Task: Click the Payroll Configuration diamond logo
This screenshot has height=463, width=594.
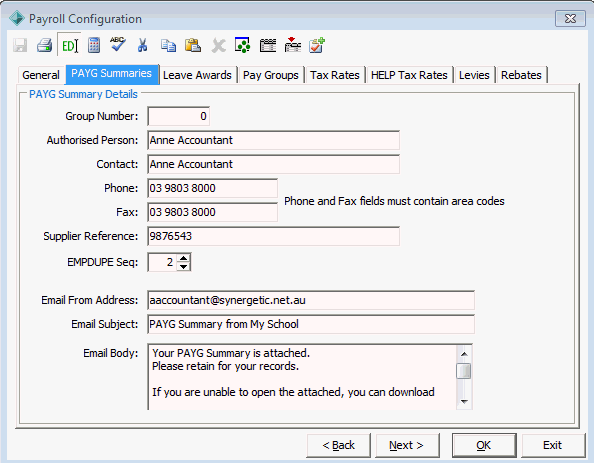Action: pos(17,19)
